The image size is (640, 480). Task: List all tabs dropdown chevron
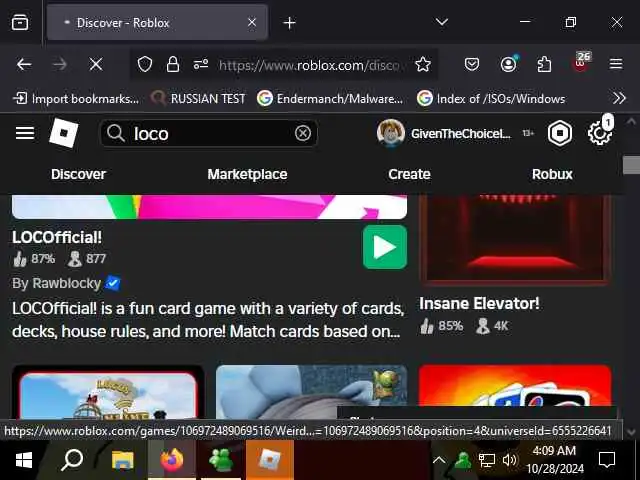[442, 22]
